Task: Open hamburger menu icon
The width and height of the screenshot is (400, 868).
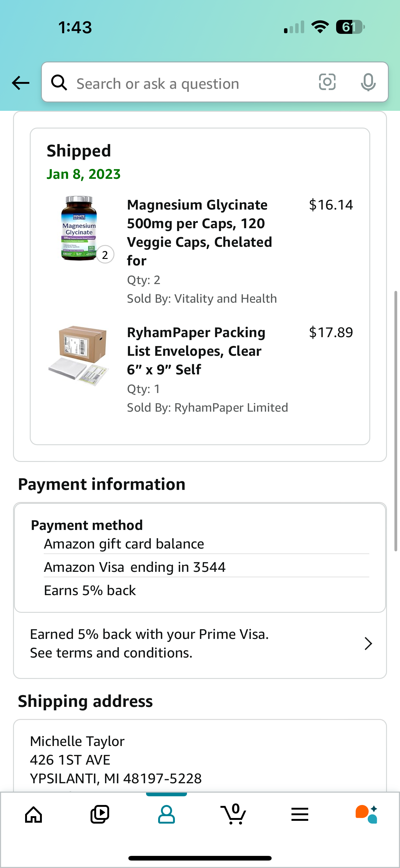Action: (300, 814)
